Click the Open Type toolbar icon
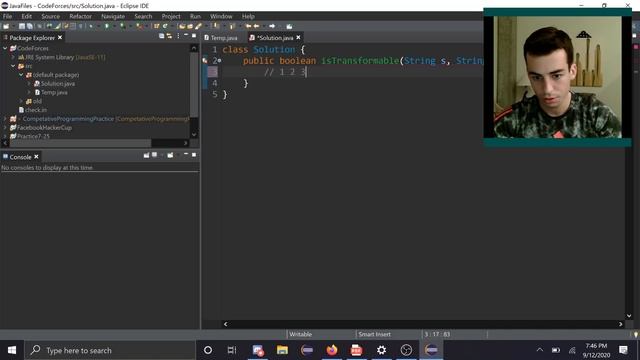Viewport: 640px width, 360px height. (182, 26)
